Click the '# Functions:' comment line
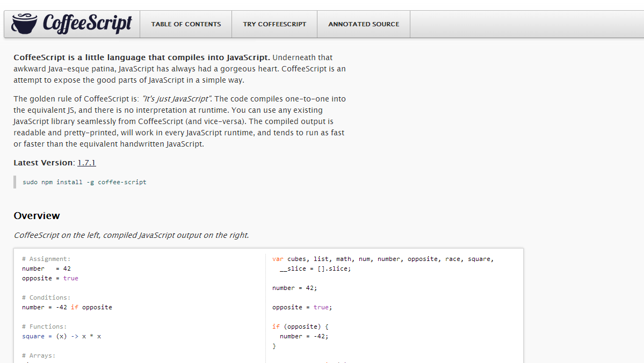 45,326
